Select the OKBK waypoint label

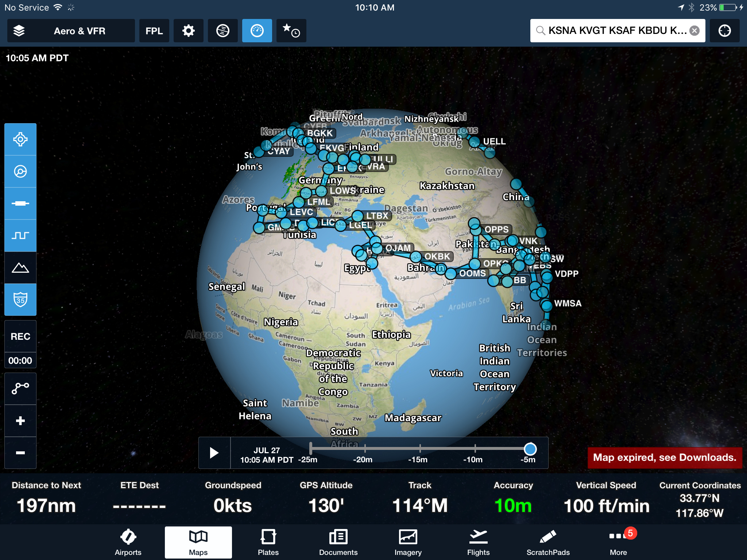coord(437,257)
